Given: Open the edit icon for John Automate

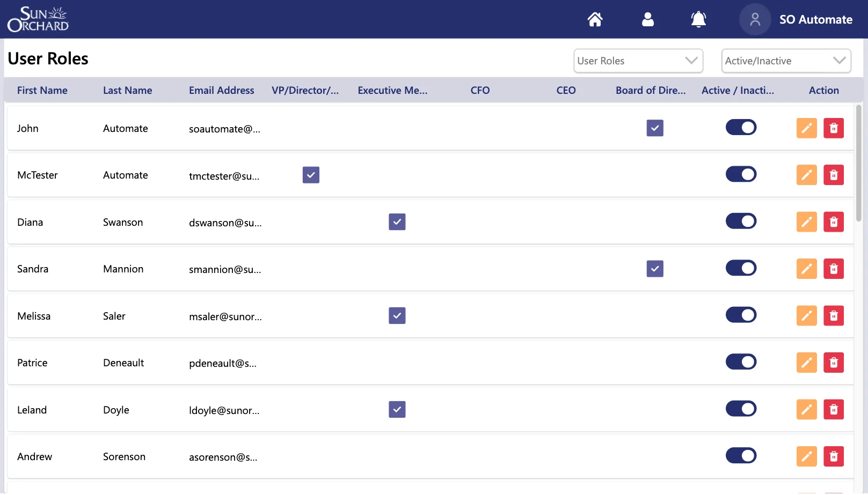Looking at the screenshot, I should (x=806, y=128).
